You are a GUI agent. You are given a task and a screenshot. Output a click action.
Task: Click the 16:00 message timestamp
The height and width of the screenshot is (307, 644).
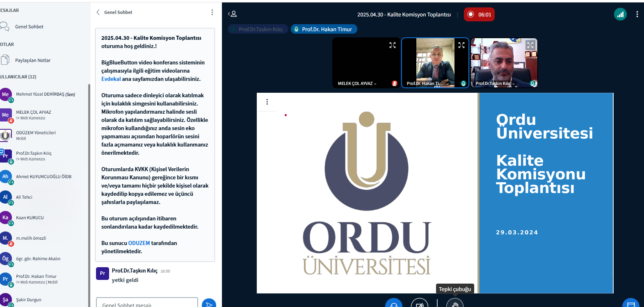pos(165,271)
